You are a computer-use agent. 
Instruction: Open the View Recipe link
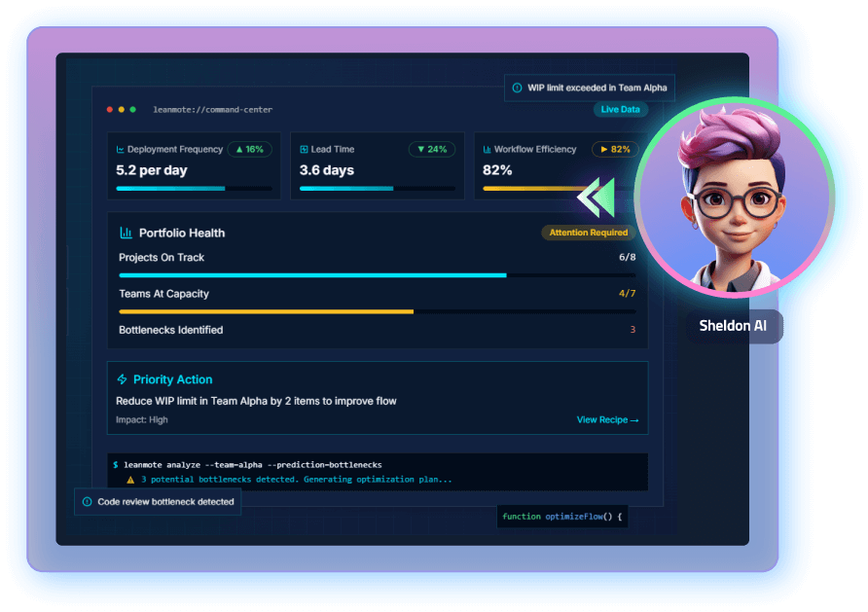pos(607,420)
